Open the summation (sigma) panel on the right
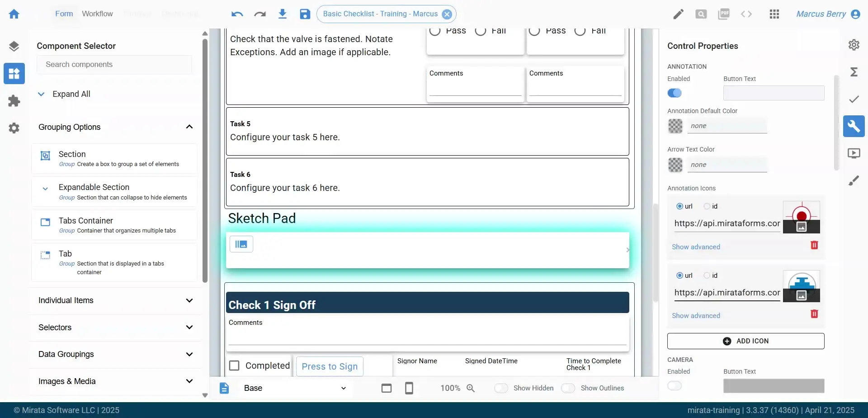This screenshot has width=868, height=418. (854, 71)
